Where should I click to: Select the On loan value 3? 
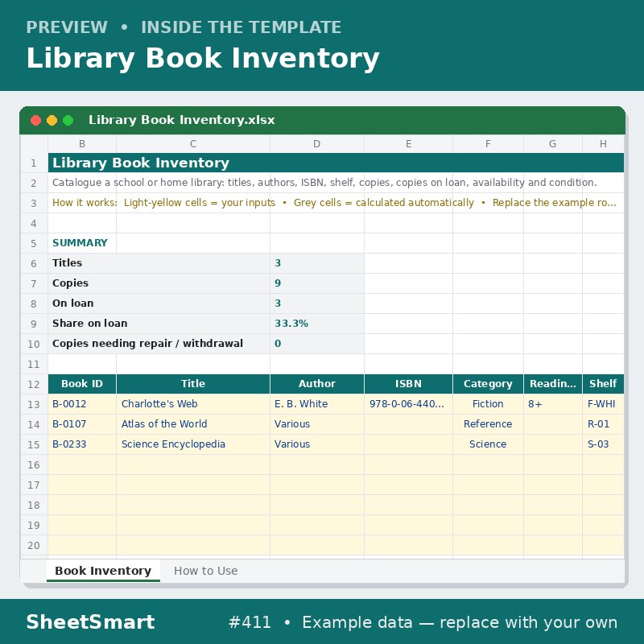tap(316, 303)
